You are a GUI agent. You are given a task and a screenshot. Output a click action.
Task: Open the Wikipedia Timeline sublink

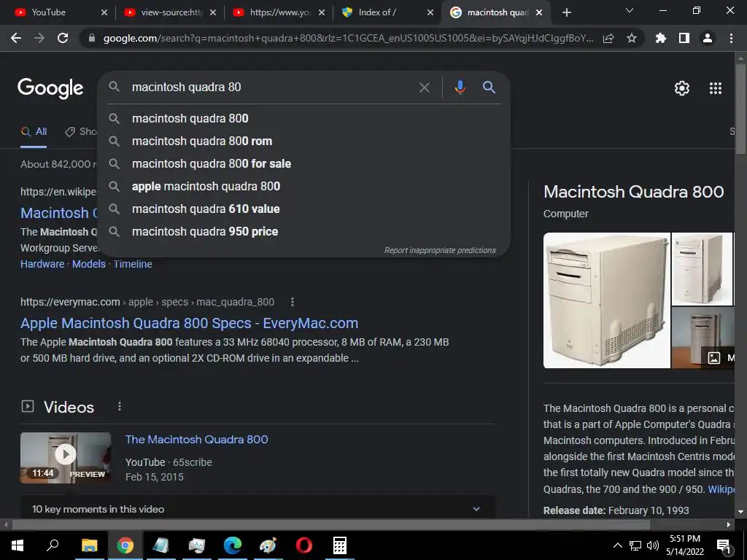133,264
